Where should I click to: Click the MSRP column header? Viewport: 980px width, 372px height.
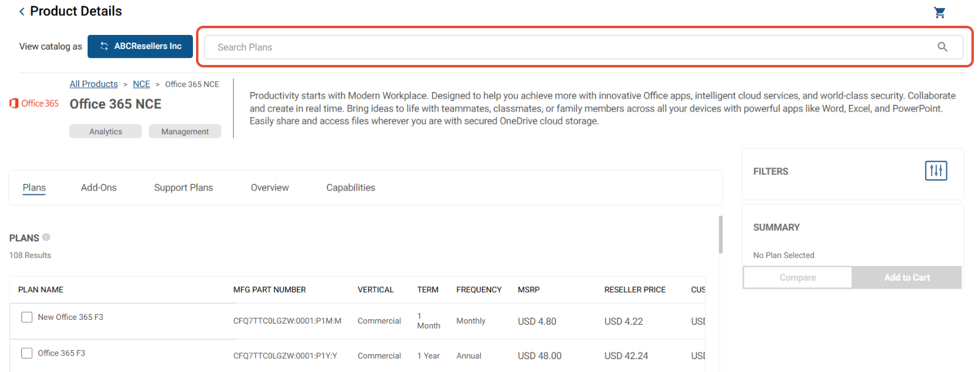tap(529, 290)
